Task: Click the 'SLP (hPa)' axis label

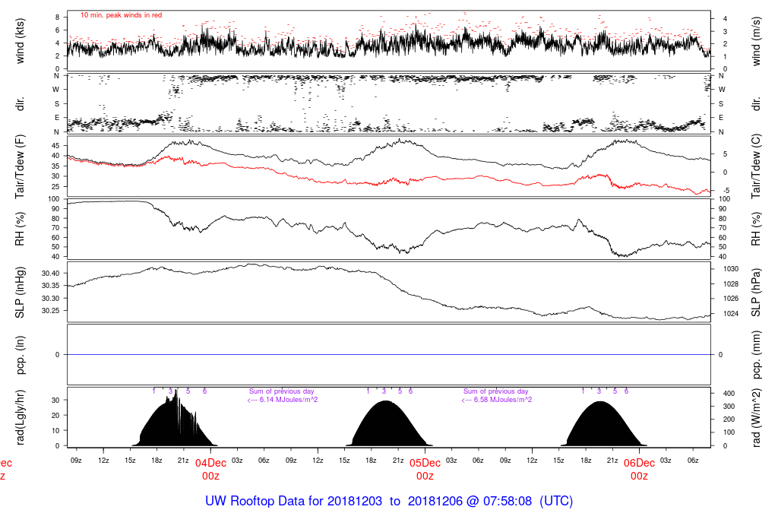Action: [756, 293]
